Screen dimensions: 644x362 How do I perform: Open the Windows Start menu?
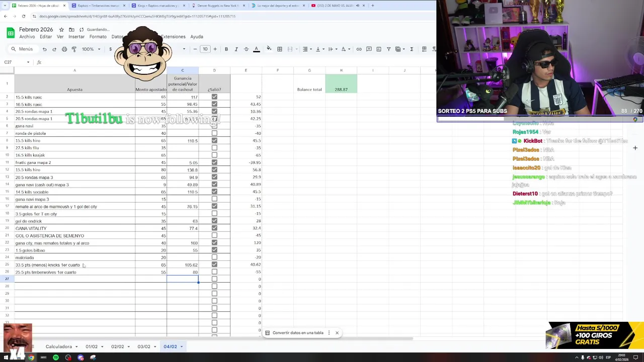6,357
